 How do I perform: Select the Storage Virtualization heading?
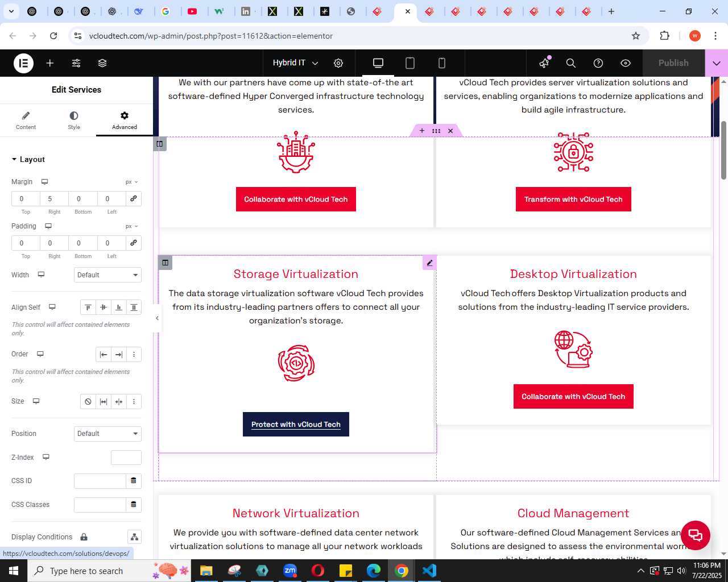pos(296,274)
